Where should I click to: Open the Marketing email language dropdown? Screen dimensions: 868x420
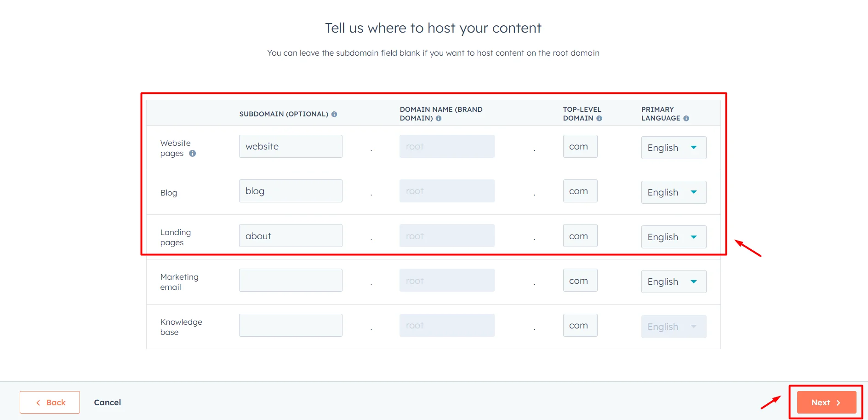(x=674, y=281)
